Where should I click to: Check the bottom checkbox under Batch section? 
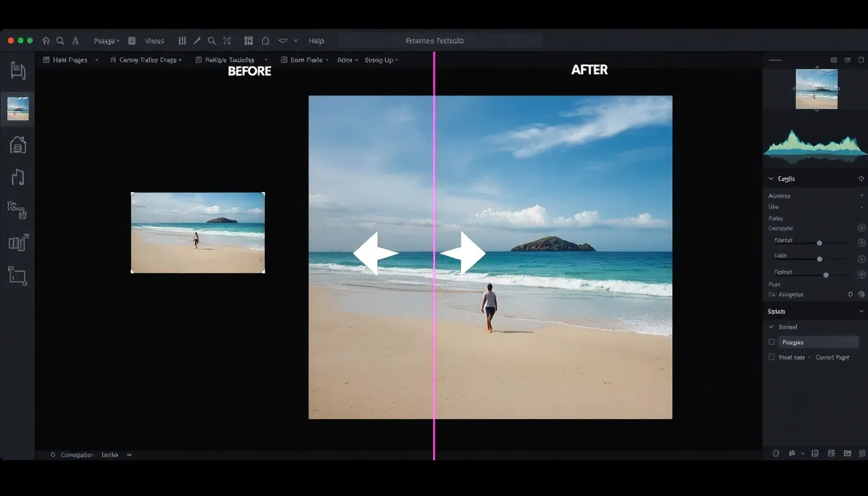[772, 356]
